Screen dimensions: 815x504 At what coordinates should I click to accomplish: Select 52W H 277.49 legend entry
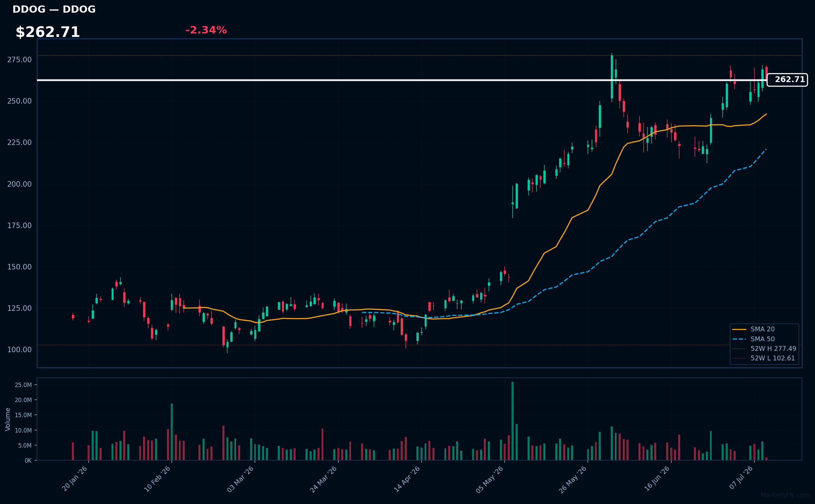tap(764, 348)
